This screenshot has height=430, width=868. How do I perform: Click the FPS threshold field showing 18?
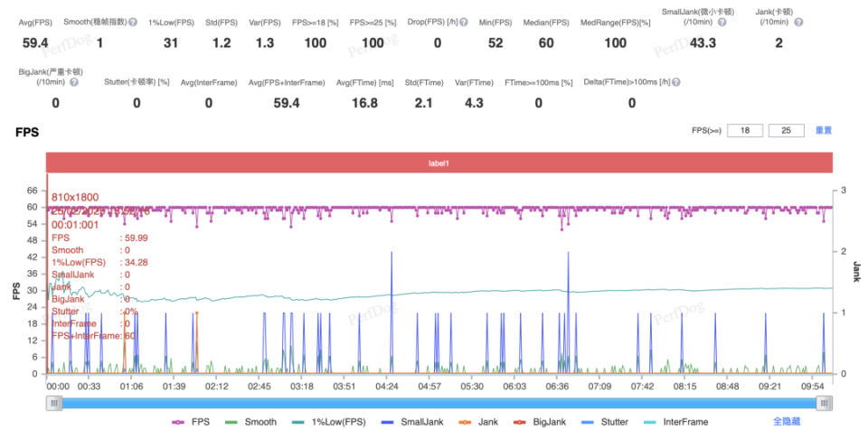(x=745, y=131)
